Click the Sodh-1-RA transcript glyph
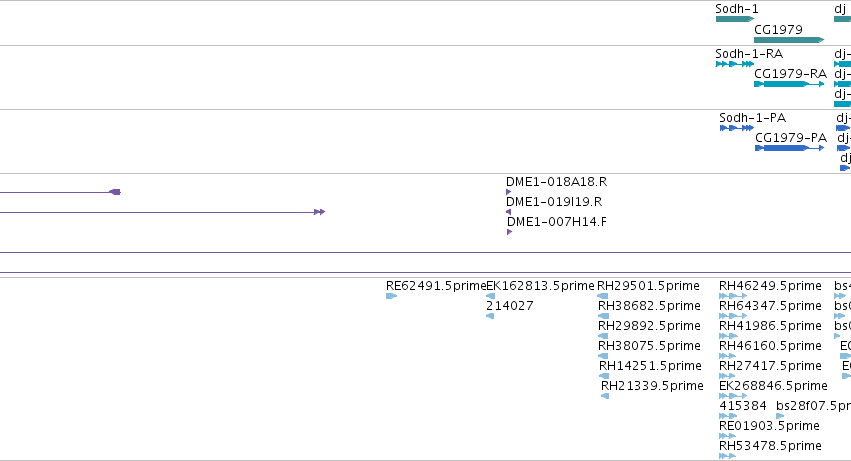This screenshot has height=461, width=851. 735,64
